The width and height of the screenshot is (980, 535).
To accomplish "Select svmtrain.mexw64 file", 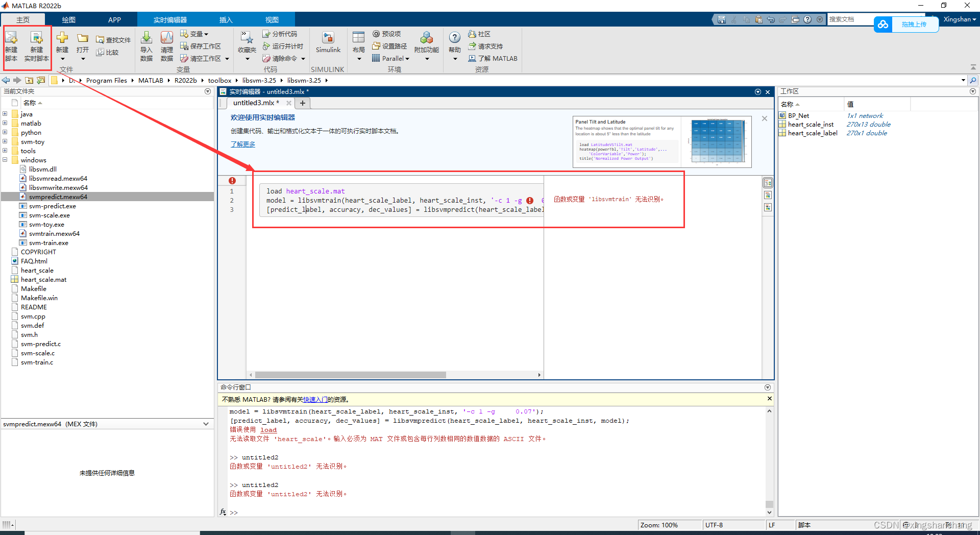I will coord(54,233).
